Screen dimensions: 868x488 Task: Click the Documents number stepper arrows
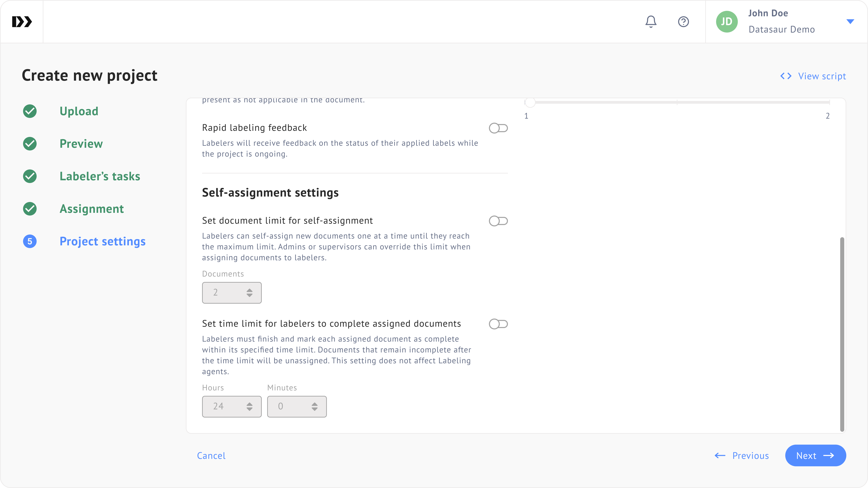(x=249, y=293)
